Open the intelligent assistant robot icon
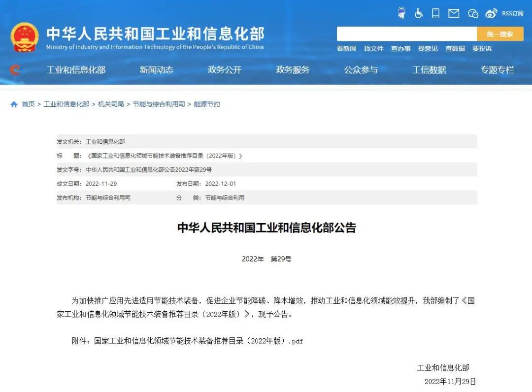 pos(401,13)
